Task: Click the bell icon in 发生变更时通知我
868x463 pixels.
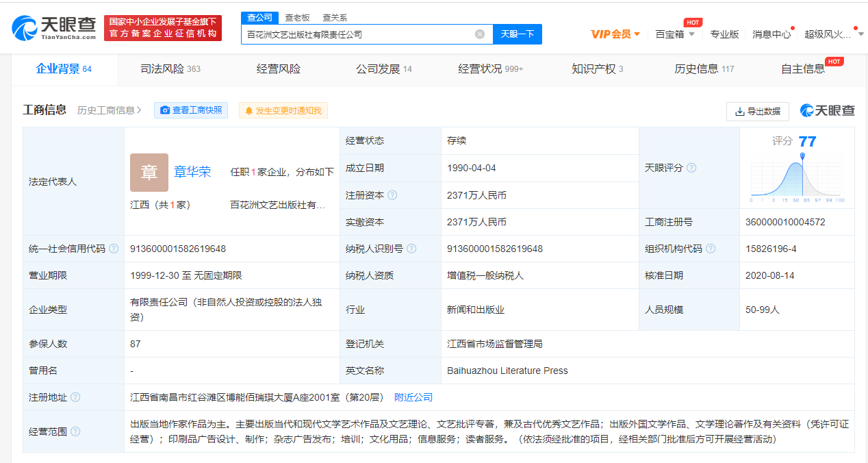Action: (248, 110)
